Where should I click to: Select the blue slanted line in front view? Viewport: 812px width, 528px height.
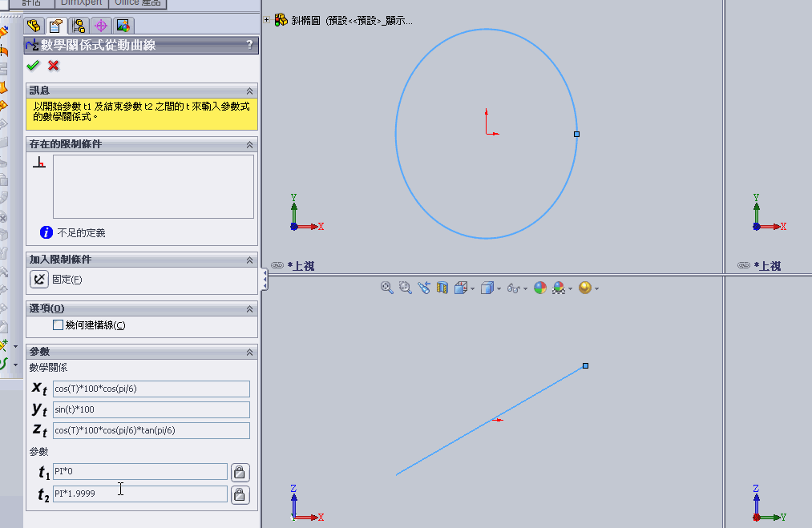click(445, 447)
